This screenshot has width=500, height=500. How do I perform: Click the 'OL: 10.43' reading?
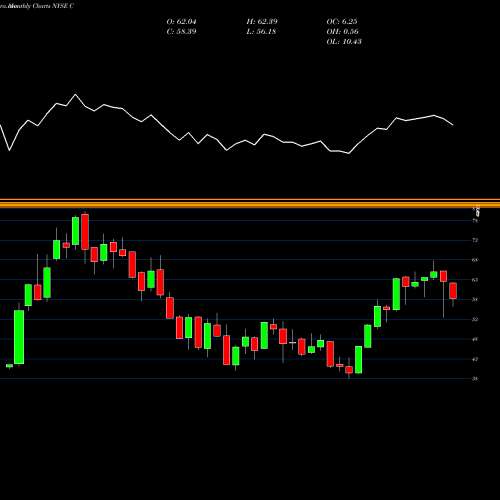tap(344, 41)
